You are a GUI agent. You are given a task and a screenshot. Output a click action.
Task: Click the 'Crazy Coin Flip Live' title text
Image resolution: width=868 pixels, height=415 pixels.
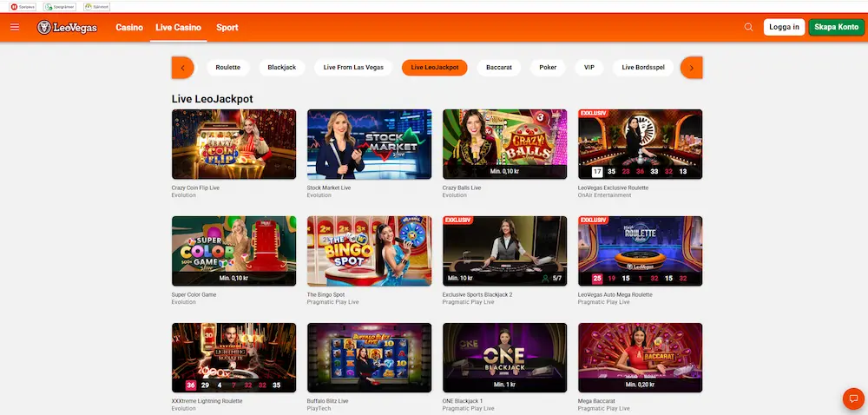pos(195,188)
